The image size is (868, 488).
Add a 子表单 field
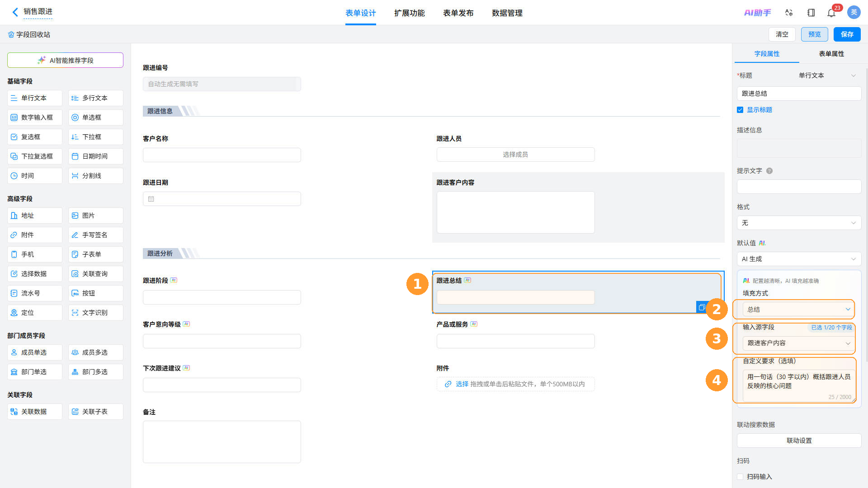[96, 254]
